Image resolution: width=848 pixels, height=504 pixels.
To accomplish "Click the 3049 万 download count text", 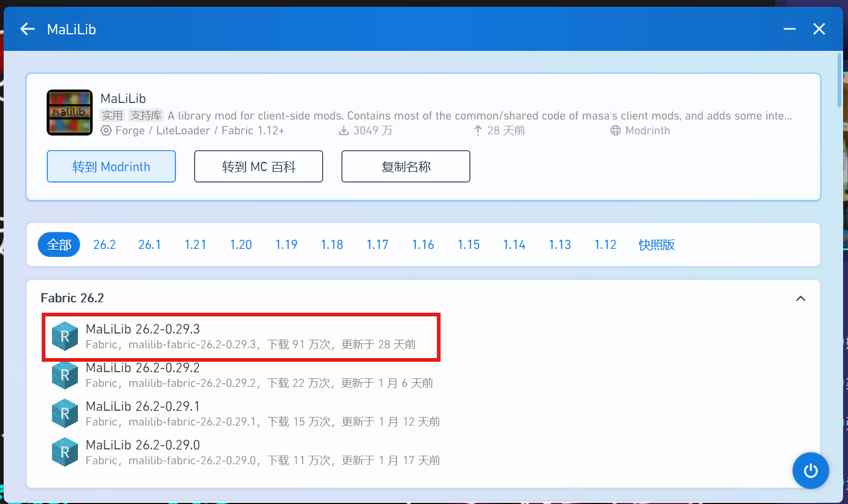I will tap(372, 131).
